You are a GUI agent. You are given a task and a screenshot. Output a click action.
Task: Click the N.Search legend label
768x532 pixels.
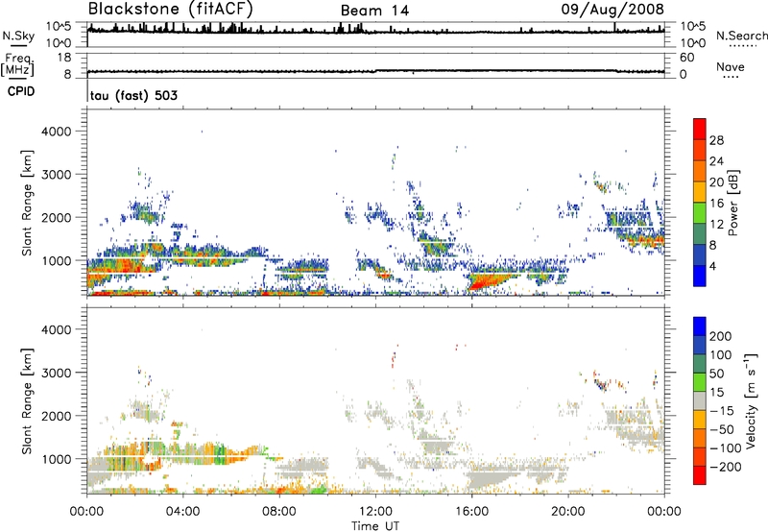pos(742,36)
